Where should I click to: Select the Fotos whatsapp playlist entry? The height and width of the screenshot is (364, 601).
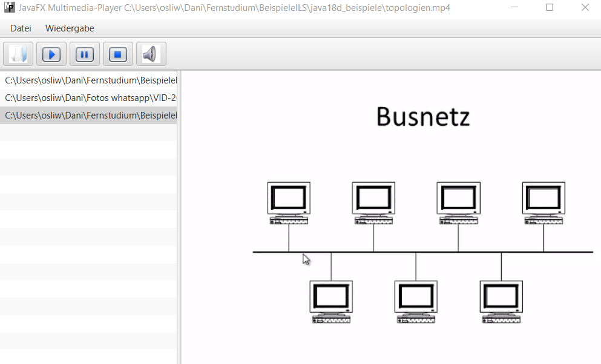[90, 98]
